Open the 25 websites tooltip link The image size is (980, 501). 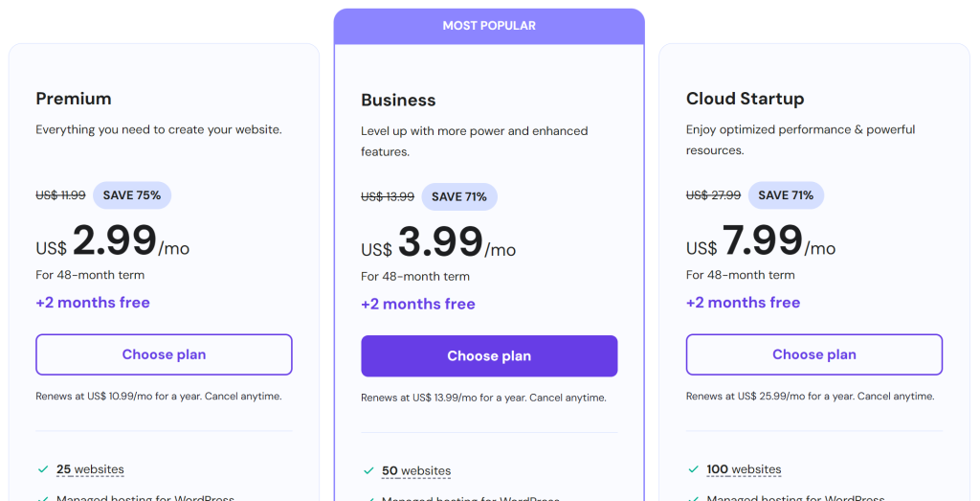pos(90,469)
